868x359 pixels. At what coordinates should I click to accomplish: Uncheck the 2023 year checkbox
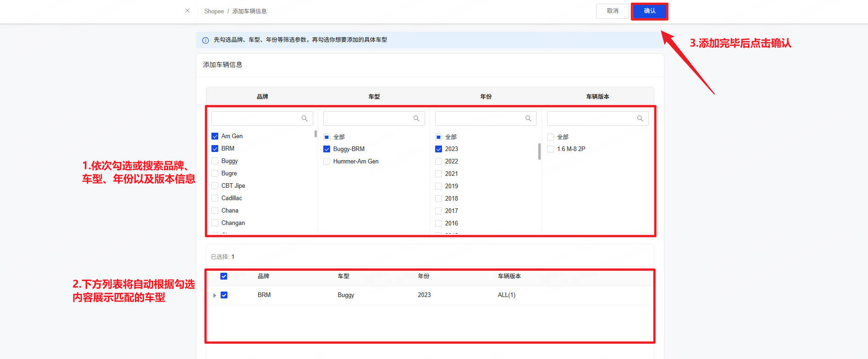[x=438, y=149]
